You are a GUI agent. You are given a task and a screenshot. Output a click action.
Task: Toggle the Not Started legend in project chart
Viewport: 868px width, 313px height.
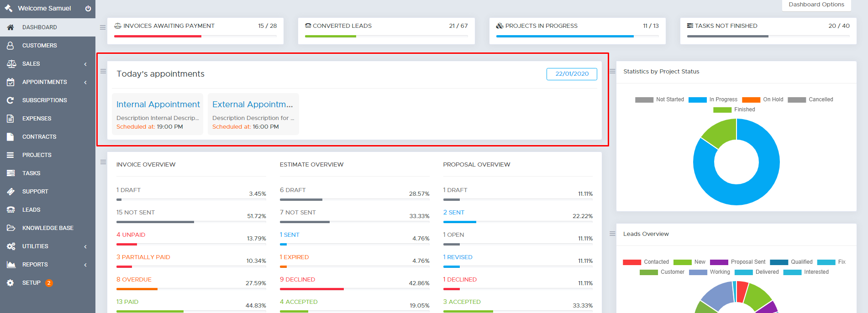[x=660, y=99]
